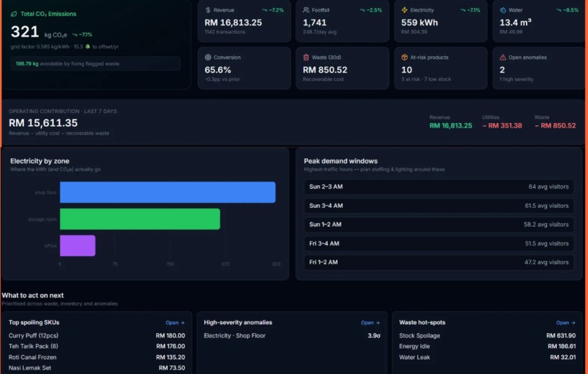Click the What to act on next heading
This screenshot has width=588, height=374.
[33, 295]
